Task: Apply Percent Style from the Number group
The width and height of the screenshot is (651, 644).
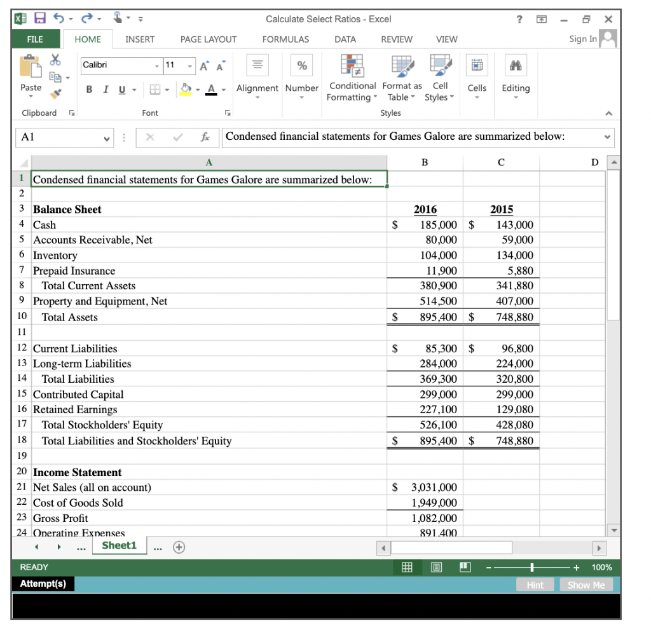Action: click(x=301, y=65)
